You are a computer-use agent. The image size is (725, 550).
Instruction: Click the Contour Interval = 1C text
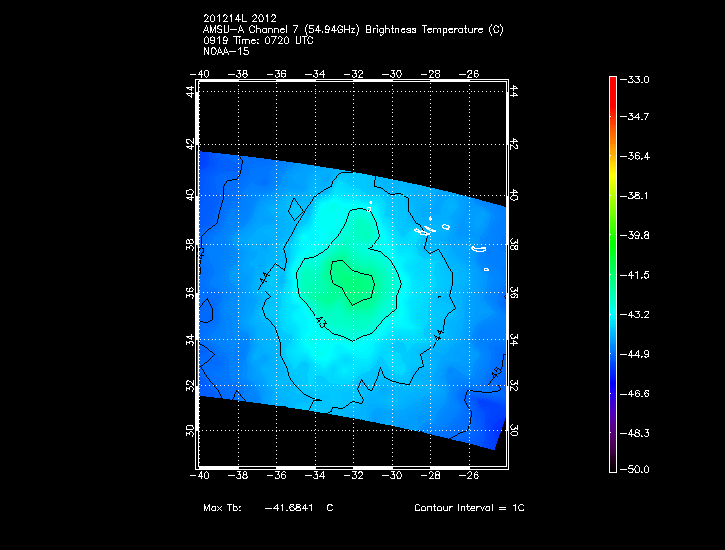pos(469,508)
